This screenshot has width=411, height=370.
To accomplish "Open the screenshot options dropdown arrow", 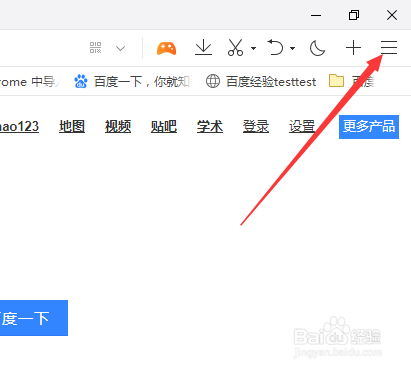I will (x=253, y=48).
